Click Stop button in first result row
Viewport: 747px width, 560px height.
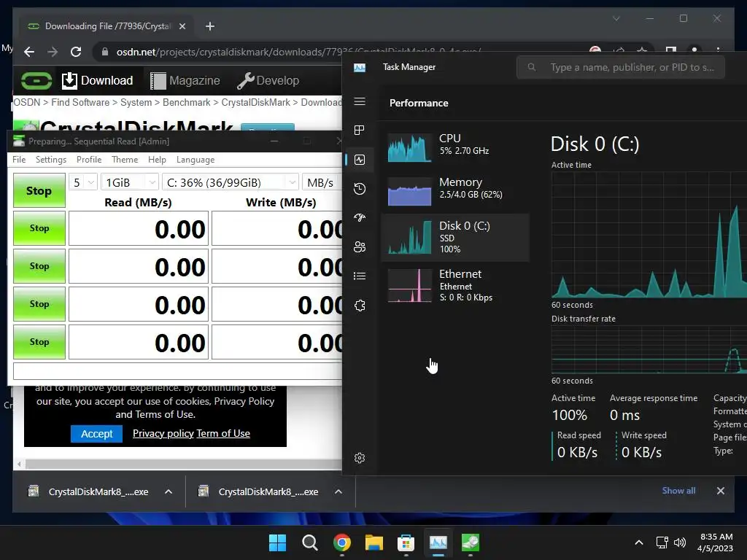click(39, 228)
